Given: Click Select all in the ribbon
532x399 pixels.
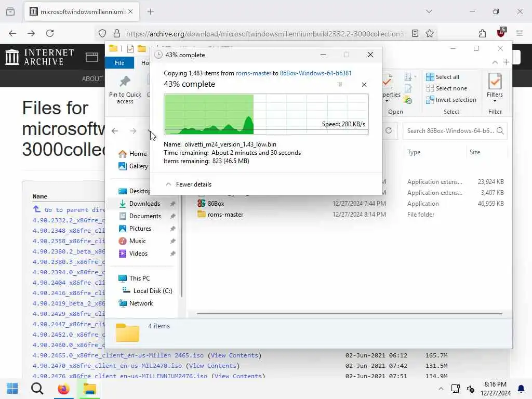Looking at the screenshot, I should (x=443, y=77).
